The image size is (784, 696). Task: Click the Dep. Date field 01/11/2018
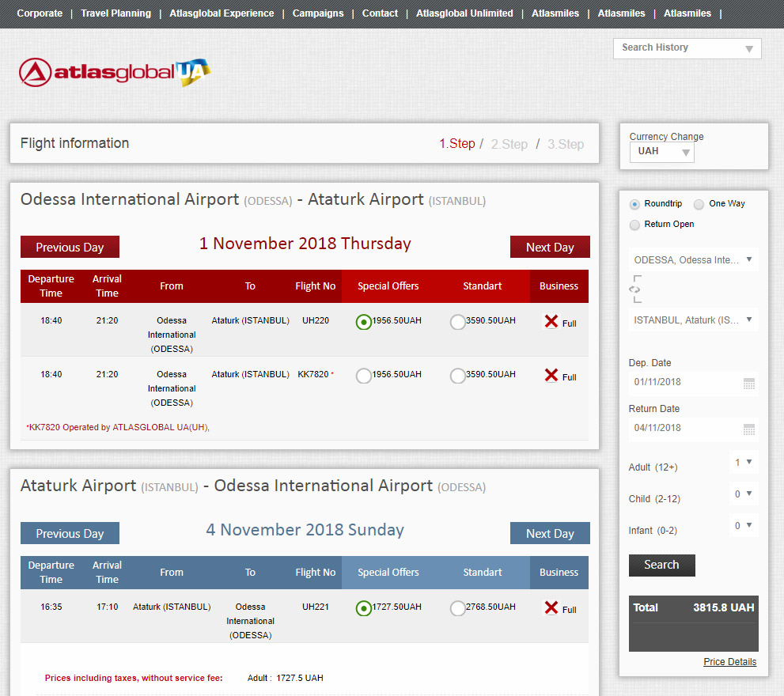[x=693, y=383]
